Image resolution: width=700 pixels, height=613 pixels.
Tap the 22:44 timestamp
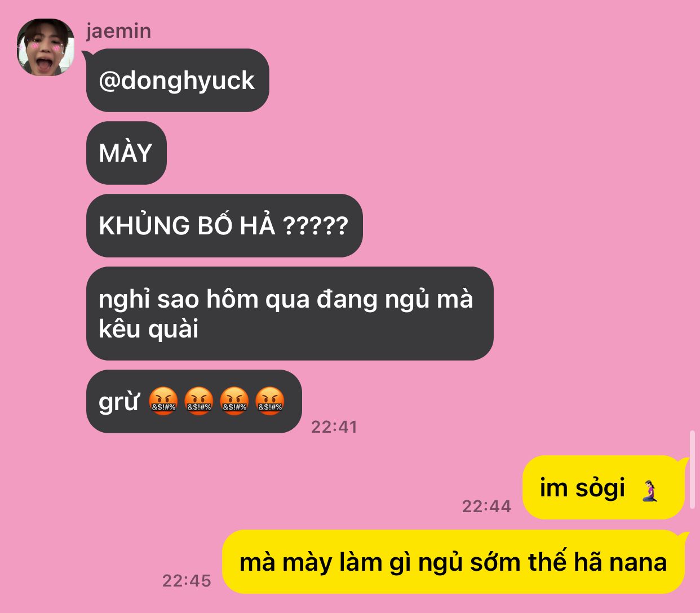click(x=487, y=506)
